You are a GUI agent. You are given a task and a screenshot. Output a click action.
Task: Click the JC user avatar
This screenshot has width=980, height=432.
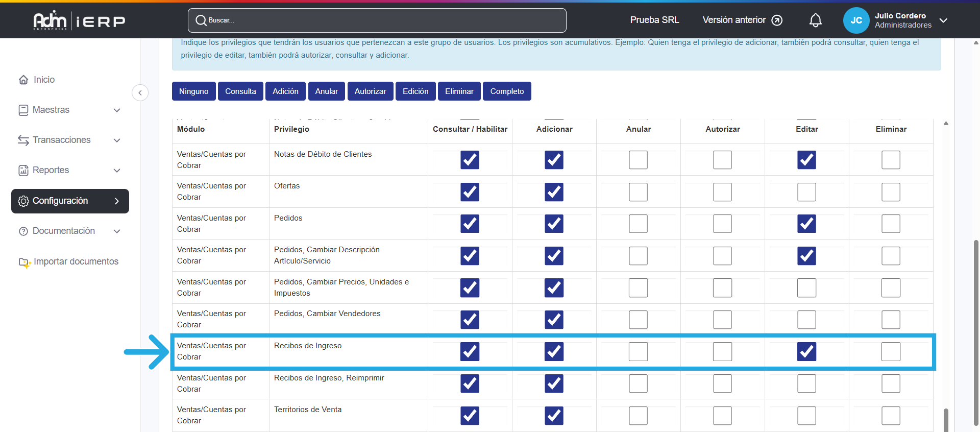(x=856, y=20)
